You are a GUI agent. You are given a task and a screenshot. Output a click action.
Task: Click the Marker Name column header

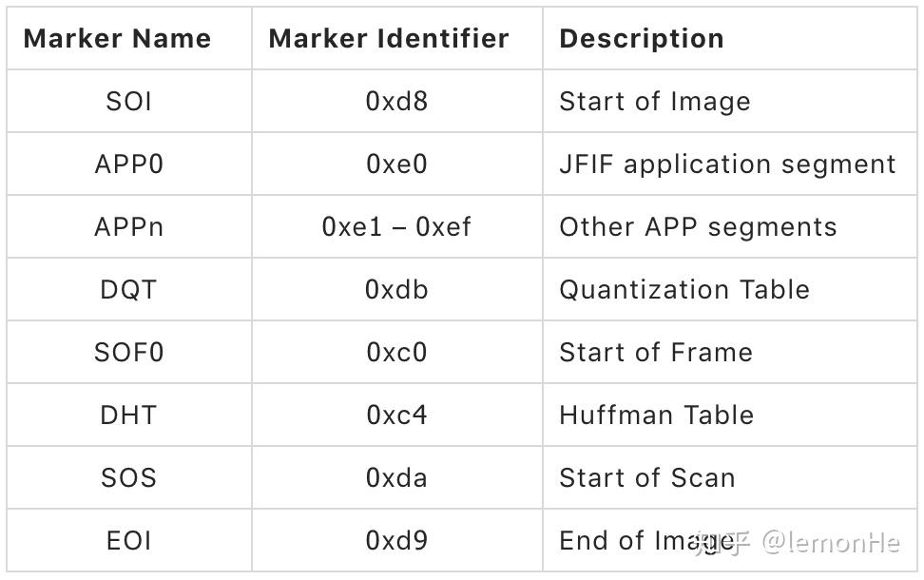tap(117, 39)
